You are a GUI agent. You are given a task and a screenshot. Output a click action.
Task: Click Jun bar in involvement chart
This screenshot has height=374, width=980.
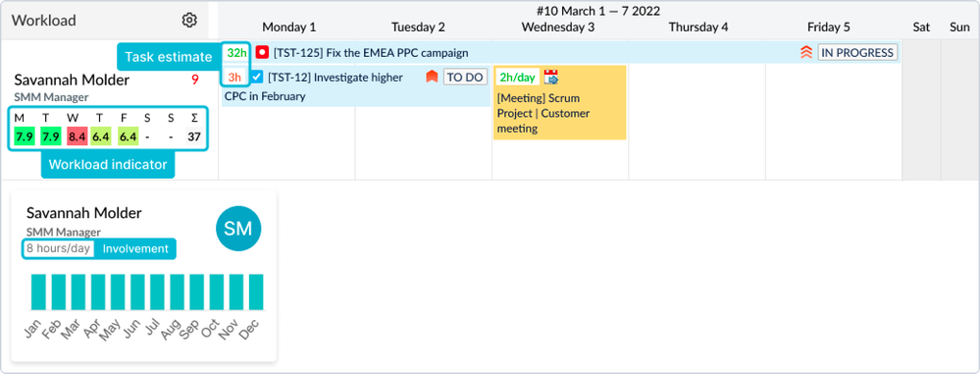(x=137, y=292)
